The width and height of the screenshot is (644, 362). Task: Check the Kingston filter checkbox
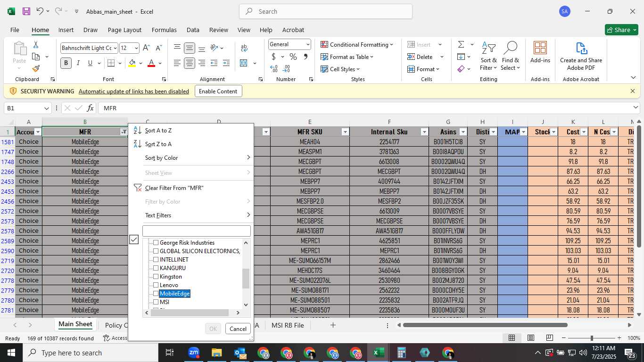156,277
